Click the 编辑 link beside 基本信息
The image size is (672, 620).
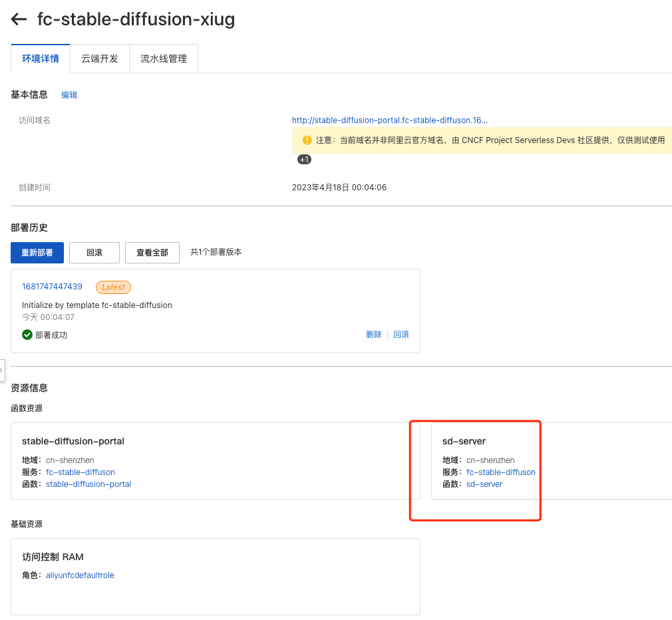pos(69,94)
